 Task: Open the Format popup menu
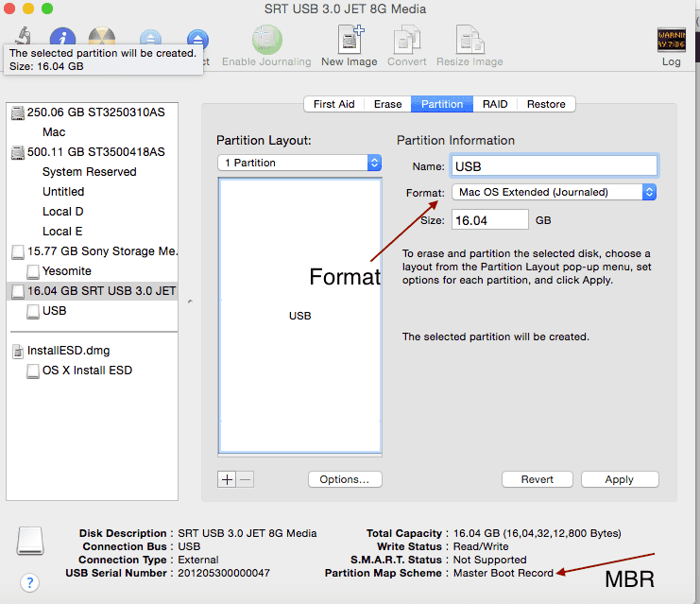[x=554, y=192]
